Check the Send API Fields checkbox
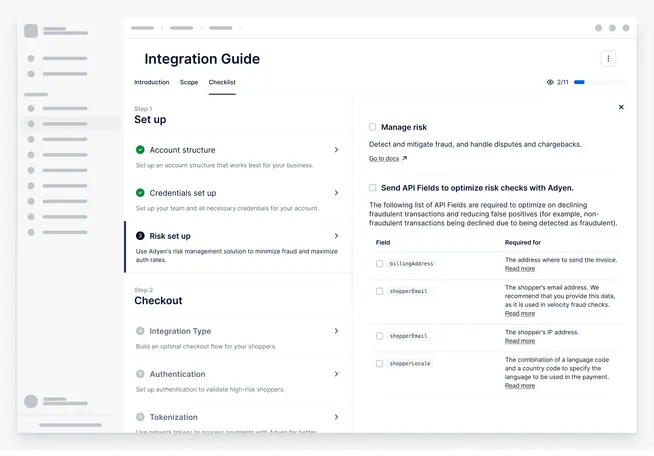 click(x=372, y=188)
